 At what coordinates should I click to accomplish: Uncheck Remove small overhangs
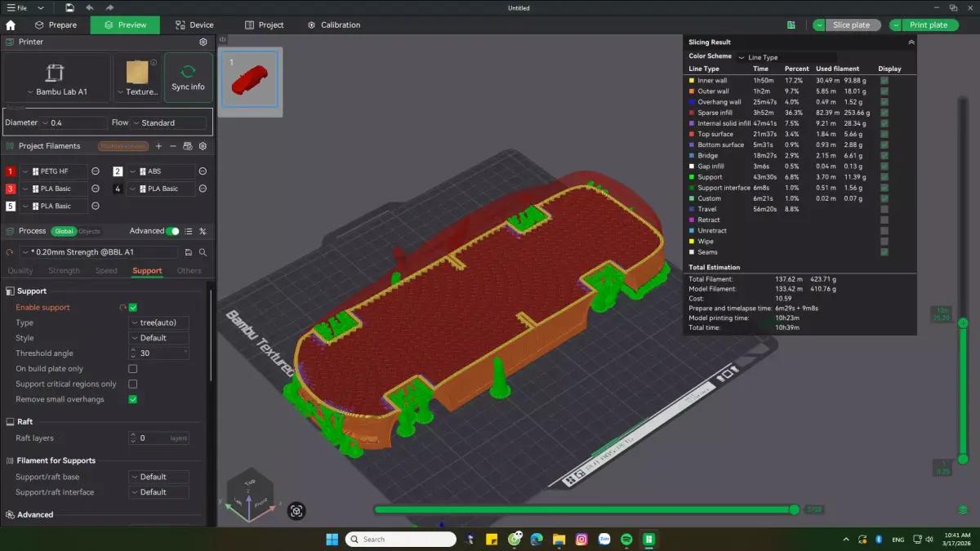point(133,399)
